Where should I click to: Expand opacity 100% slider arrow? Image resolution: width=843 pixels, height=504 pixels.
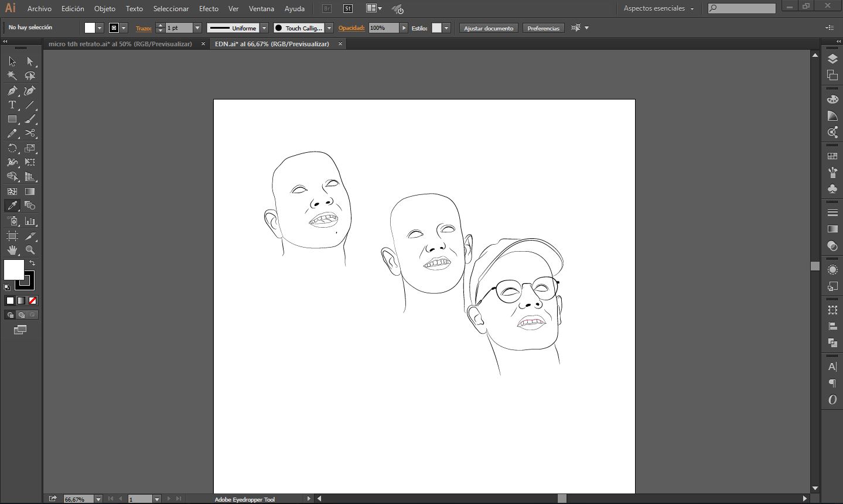(404, 28)
